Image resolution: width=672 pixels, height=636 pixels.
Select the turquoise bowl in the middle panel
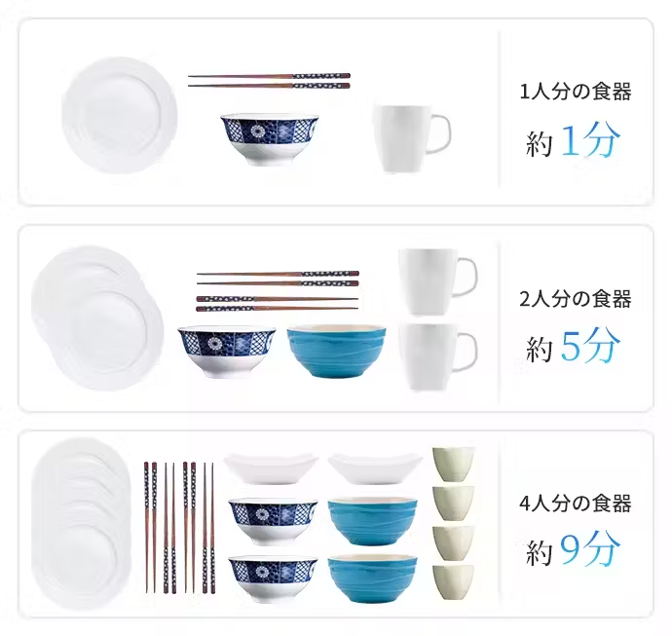point(336,352)
